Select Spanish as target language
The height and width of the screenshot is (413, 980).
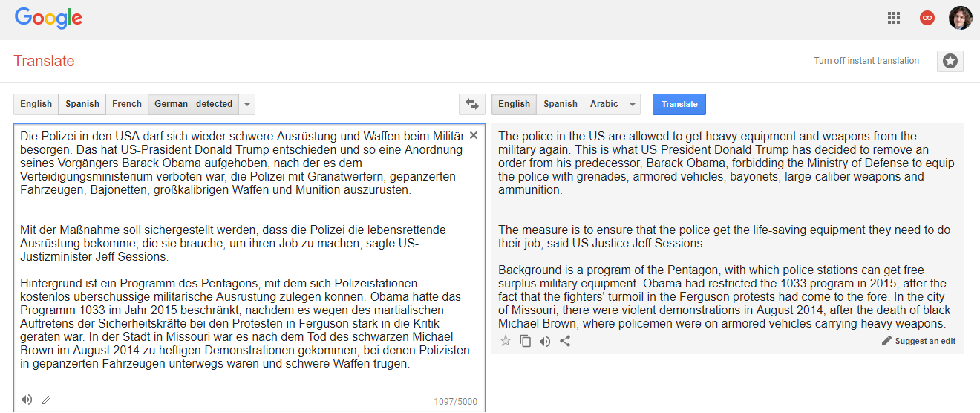point(561,104)
